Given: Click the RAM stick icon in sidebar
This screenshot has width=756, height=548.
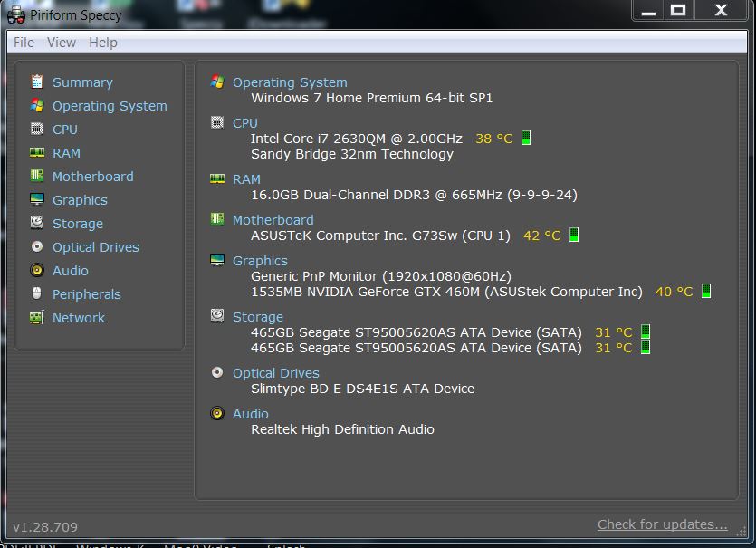Looking at the screenshot, I should [37, 152].
